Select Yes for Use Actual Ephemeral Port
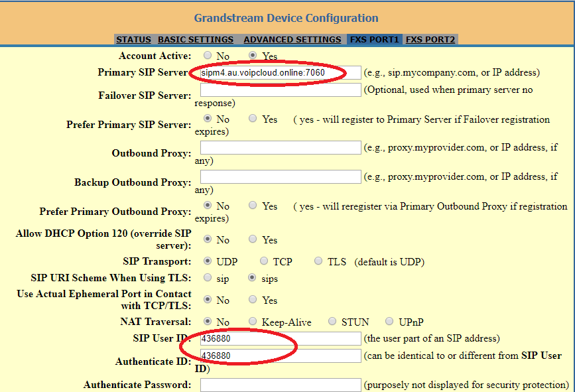Screen dimensions: 575x392 point(253,300)
